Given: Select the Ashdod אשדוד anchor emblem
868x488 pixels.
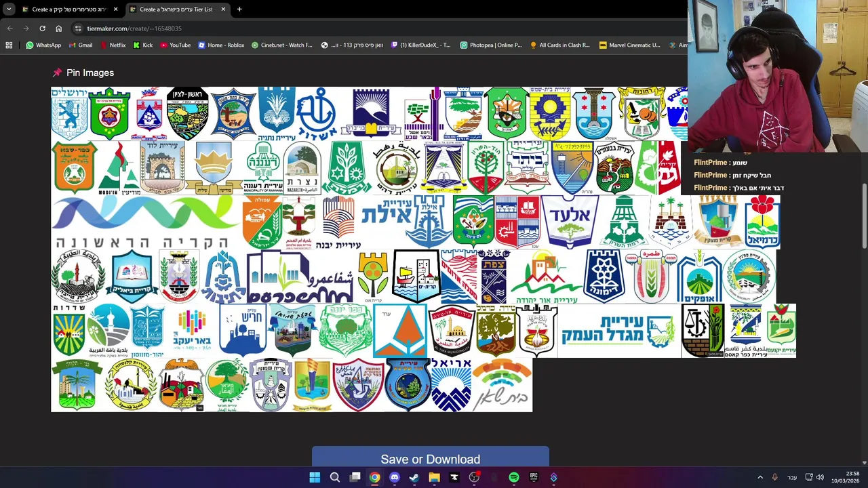Looking at the screenshot, I should pos(317,114).
